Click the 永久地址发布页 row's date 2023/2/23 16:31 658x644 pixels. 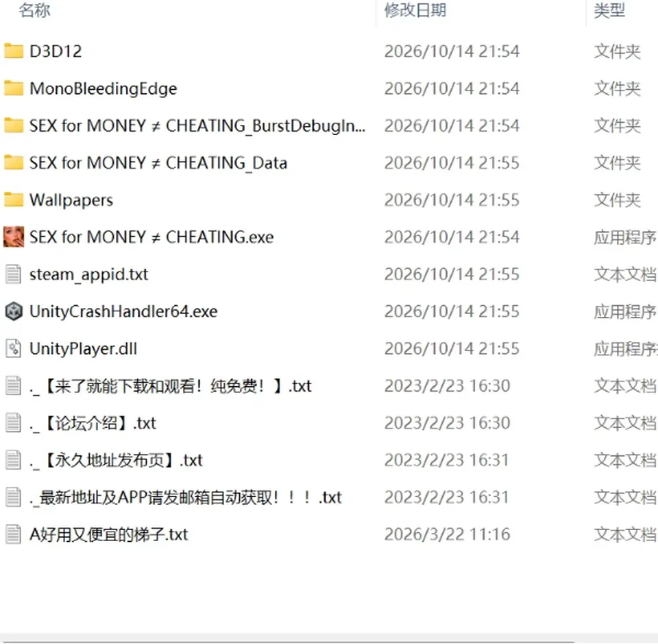446,460
